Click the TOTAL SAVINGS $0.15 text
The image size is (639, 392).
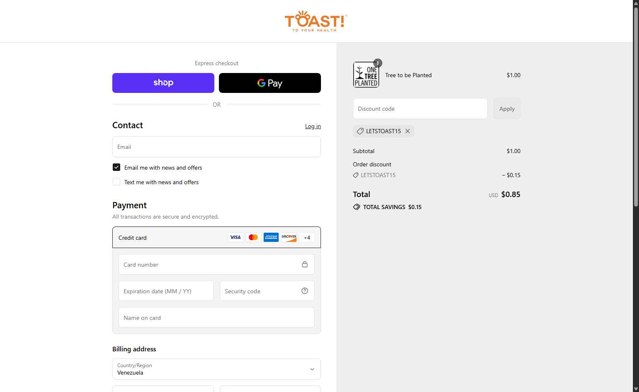[x=392, y=207]
